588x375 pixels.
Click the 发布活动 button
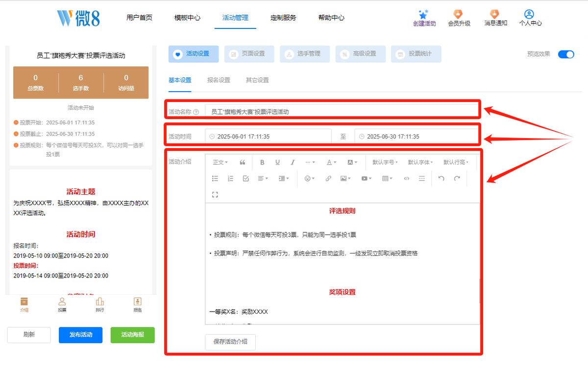point(81,335)
